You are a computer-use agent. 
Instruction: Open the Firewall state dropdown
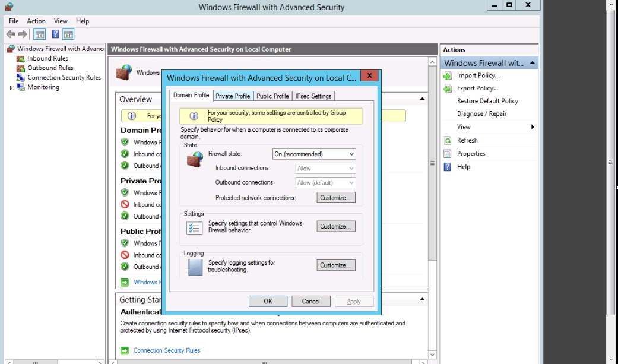314,154
